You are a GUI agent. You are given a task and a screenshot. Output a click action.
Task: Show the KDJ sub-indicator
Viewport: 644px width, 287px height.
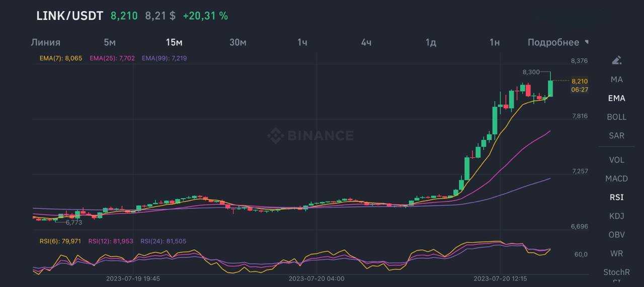click(x=617, y=216)
